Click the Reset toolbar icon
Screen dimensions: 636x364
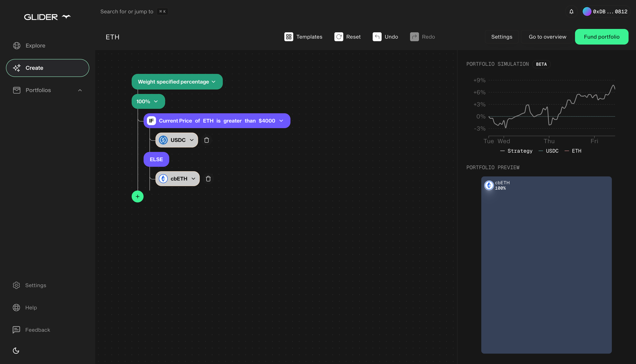pyautogui.click(x=339, y=37)
